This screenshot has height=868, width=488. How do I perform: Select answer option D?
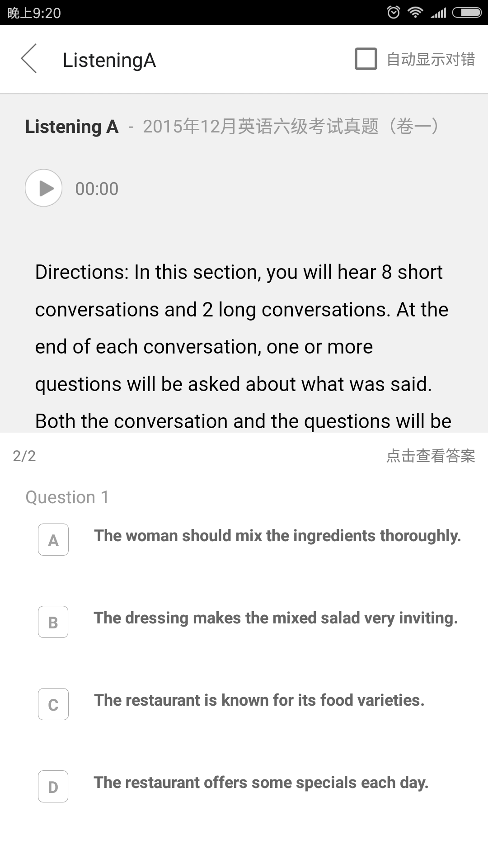point(53,786)
